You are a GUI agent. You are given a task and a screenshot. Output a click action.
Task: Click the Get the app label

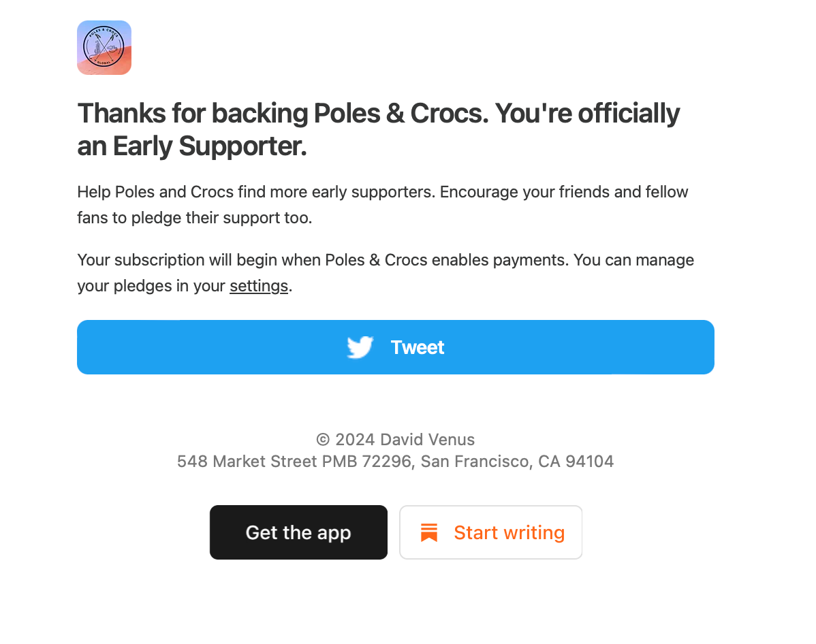[298, 532]
